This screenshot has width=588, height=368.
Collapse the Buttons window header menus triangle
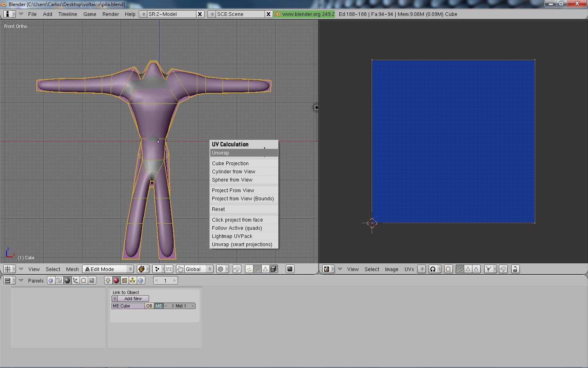coord(21,280)
